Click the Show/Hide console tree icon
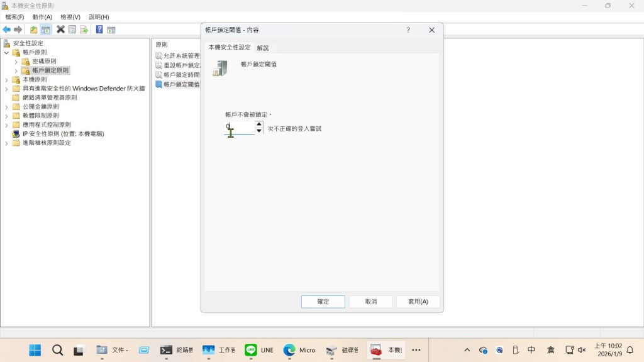This screenshot has height=362, width=644. (x=45, y=30)
